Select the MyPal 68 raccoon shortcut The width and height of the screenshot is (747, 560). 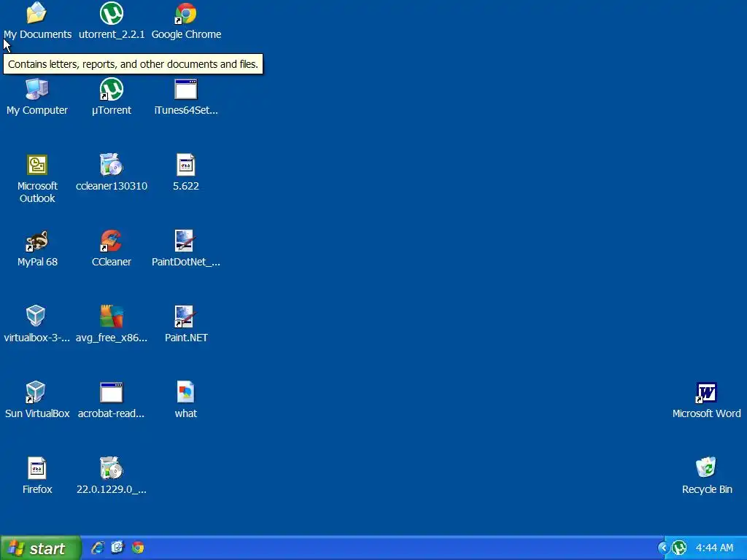[36, 241]
